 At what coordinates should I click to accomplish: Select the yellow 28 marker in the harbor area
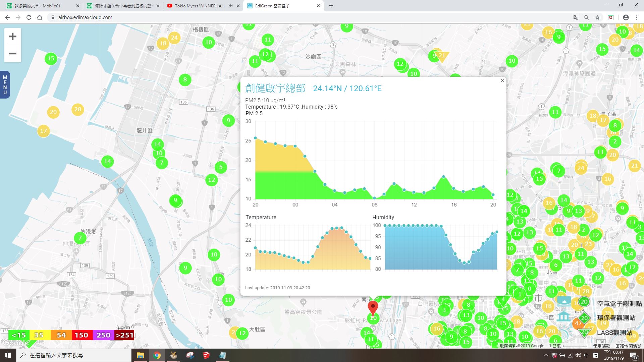77,109
